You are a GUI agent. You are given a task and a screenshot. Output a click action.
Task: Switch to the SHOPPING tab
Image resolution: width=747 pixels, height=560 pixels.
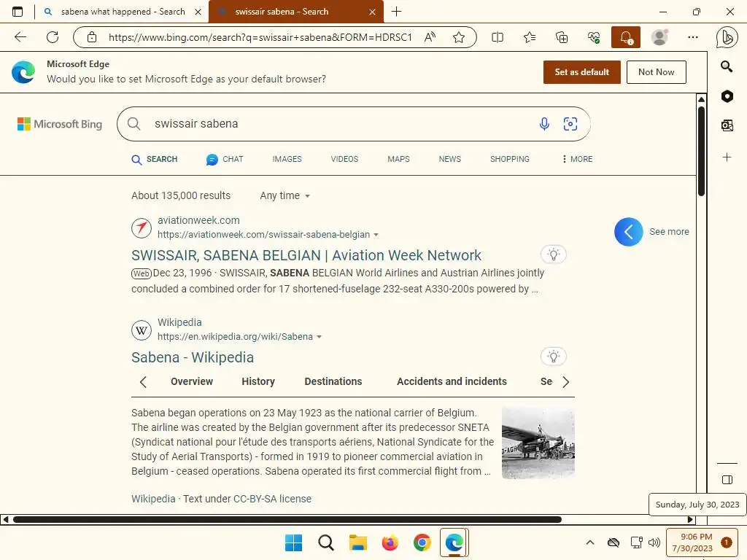click(510, 159)
